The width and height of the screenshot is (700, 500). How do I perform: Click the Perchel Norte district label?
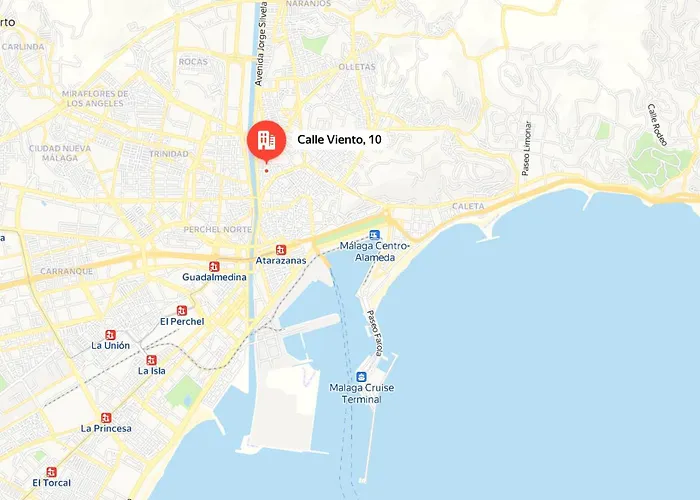(x=218, y=229)
